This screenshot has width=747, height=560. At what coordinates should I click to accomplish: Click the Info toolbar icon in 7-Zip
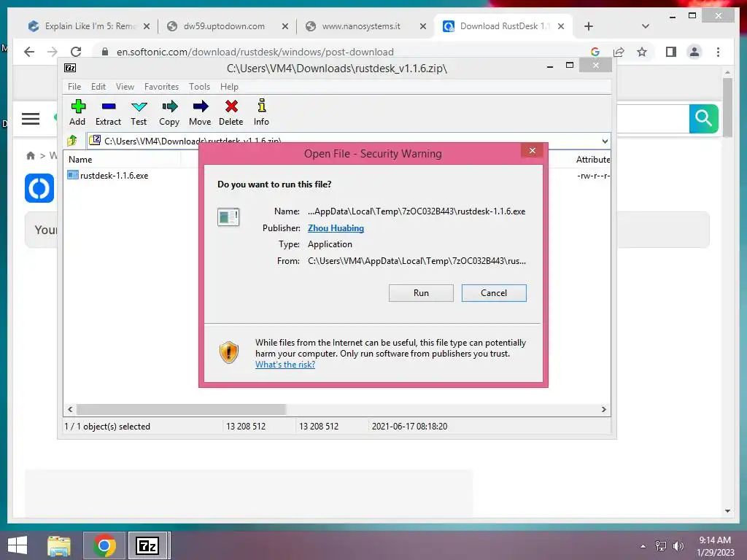(x=262, y=106)
